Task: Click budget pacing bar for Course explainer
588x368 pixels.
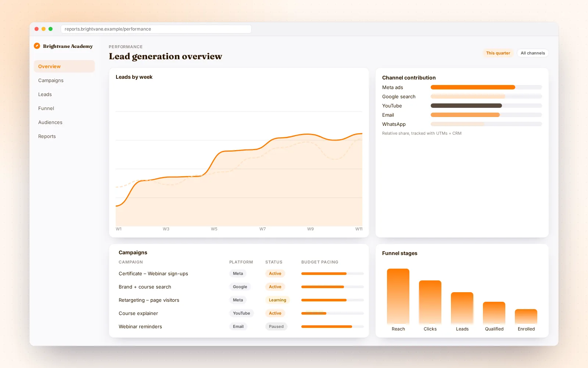Action: click(x=332, y=313)
